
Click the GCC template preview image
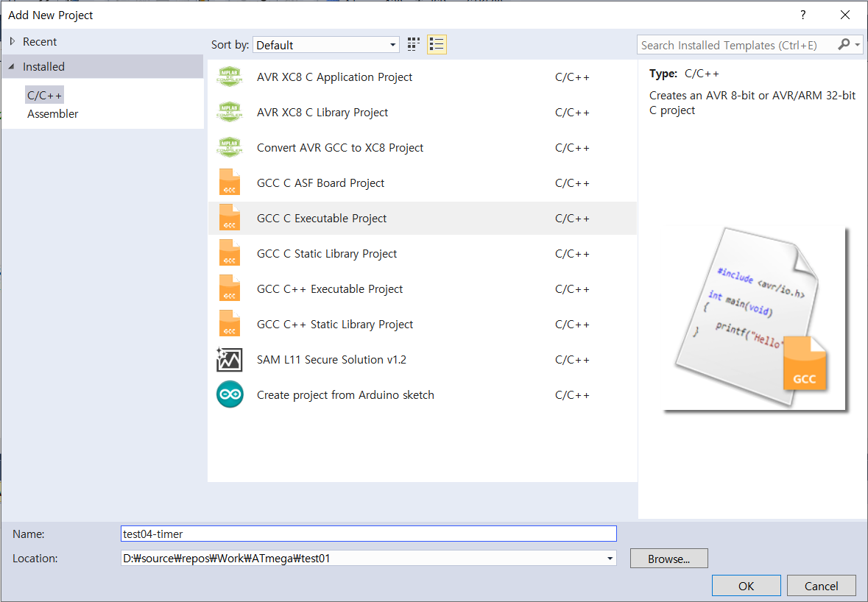(x=755, y=319)
